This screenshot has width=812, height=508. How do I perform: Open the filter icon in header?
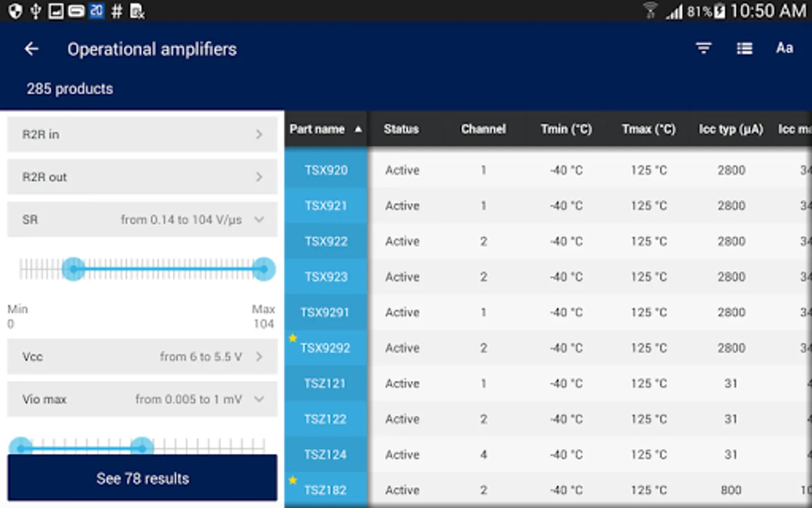click(703, 49)
